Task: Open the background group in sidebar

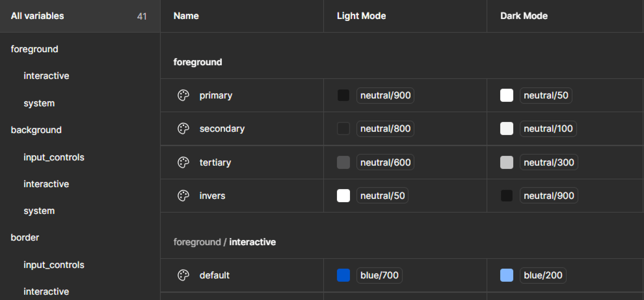Action: pos(36,130)
